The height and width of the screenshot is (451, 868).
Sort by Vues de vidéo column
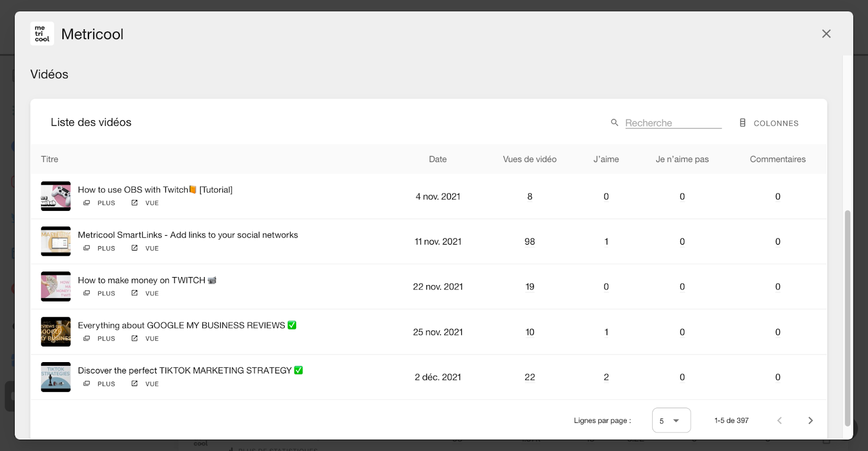(529, 159)
